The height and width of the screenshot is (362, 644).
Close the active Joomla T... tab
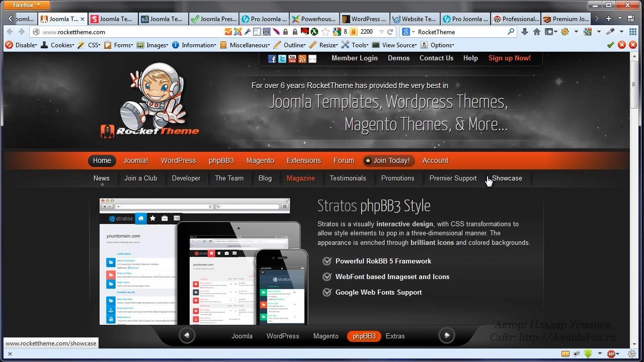(x=82, y=19)
